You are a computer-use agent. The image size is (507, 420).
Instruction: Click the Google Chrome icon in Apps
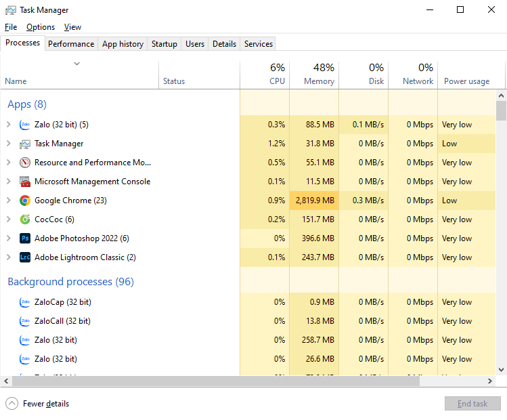[x=25, y=201]
